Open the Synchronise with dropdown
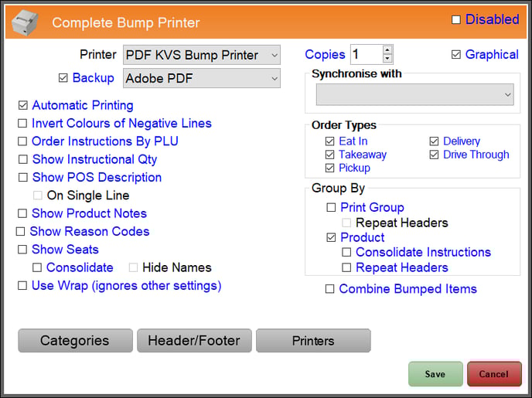 pos(414,94)
